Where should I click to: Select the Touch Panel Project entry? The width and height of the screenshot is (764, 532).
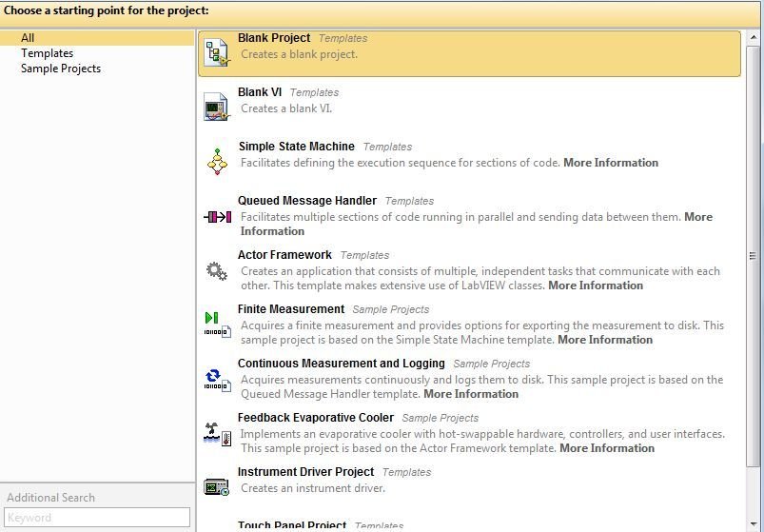[x=292, y=525]
